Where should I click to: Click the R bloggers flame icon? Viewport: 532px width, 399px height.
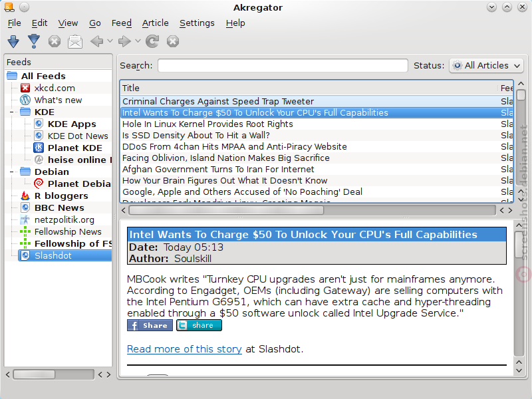click(25, 196)
